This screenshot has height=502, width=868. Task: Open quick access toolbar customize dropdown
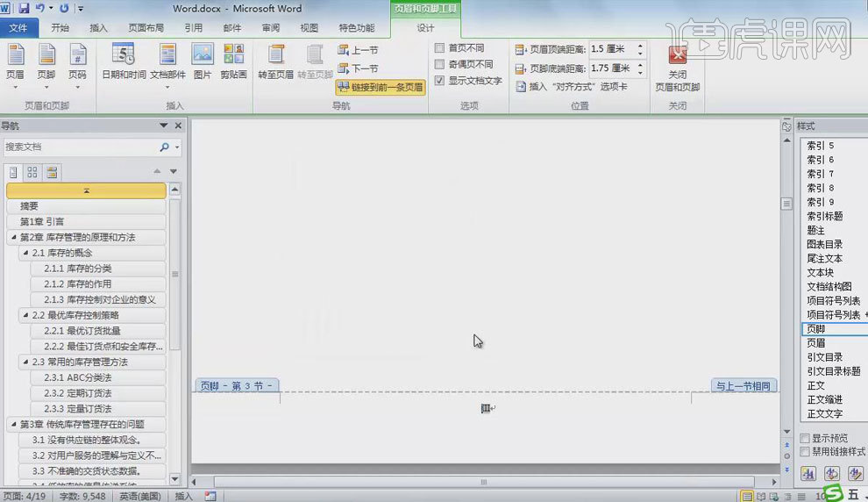[x=81, y=9]
